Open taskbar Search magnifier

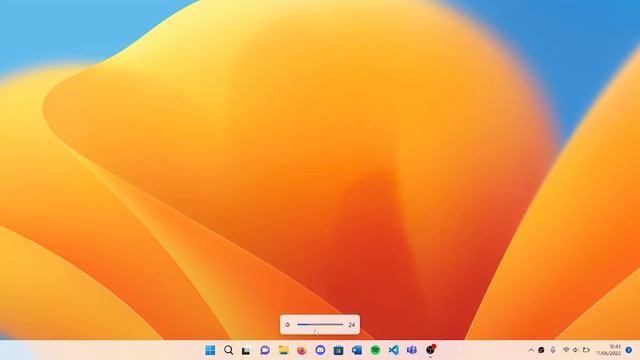click(x=229, y=350)
